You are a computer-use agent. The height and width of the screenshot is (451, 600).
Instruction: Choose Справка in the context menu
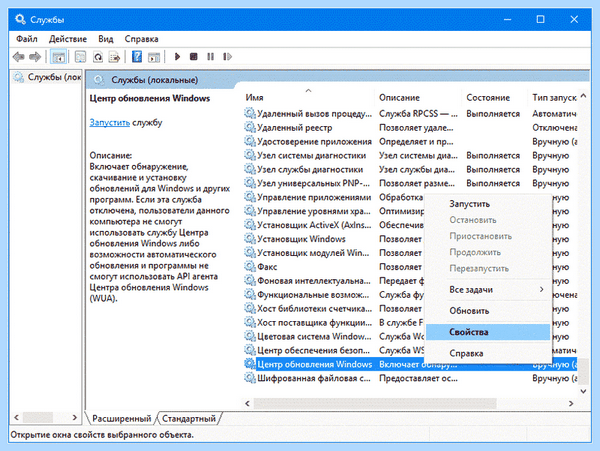[x=488, y=353]
